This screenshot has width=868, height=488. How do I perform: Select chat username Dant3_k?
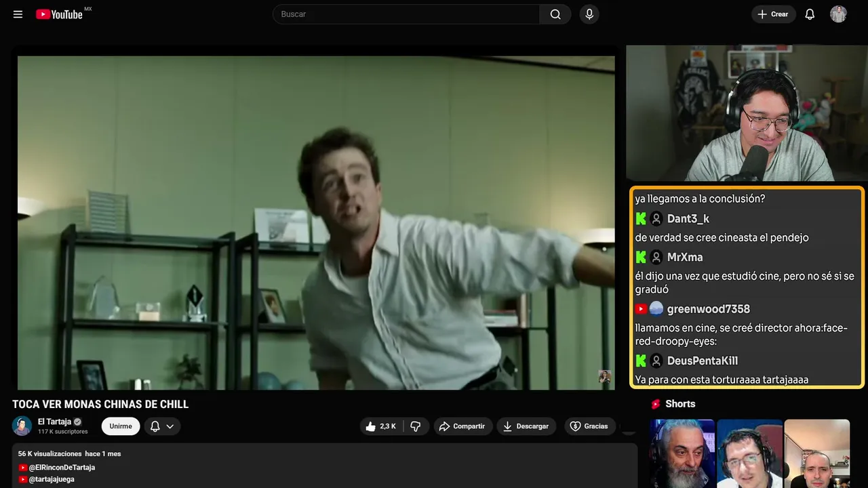tap(688, 219)
